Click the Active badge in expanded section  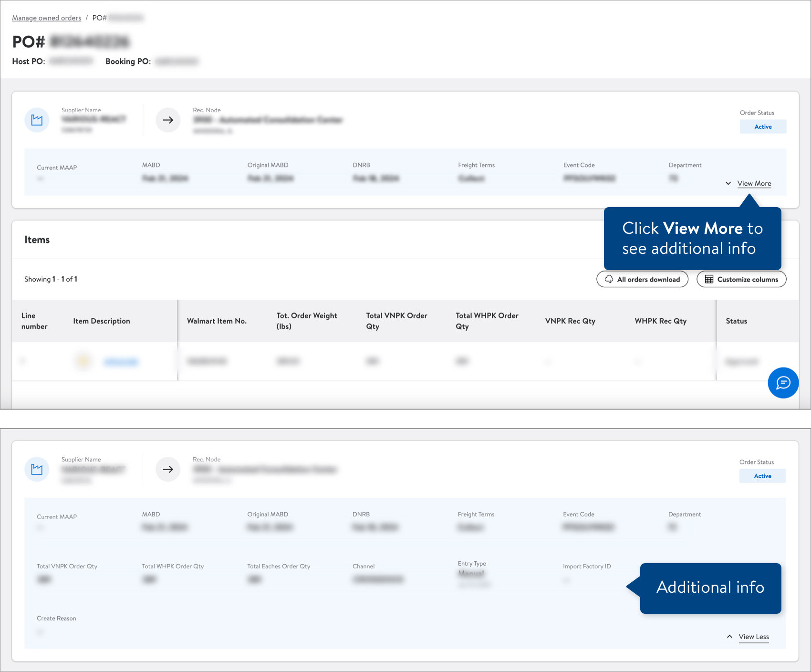(762, 476)
